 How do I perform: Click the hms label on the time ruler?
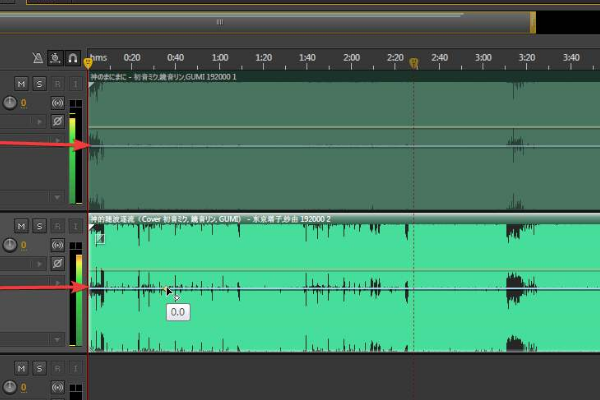pos(99,58)
